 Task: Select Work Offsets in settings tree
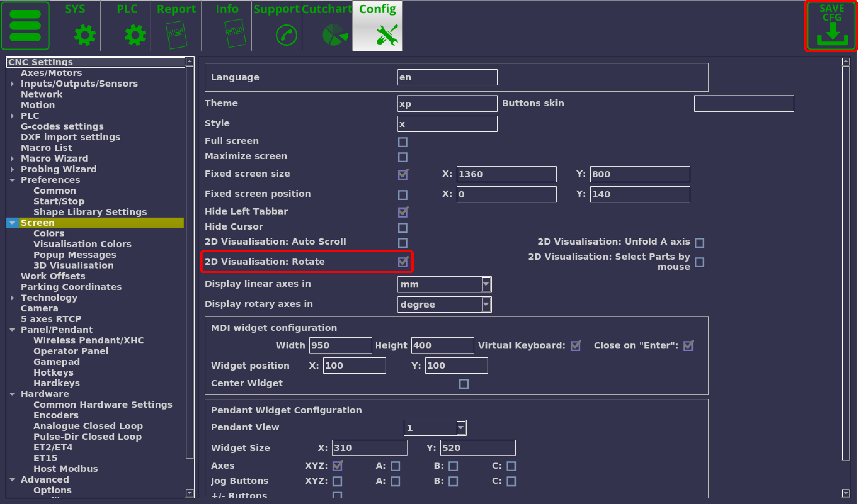pyautogui.click(x=53, y=276)
